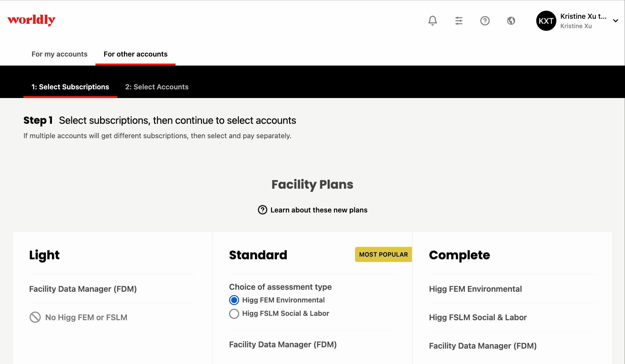Open Learn about these new plans link
Image resolution: width=625 pixels, height=364 pixels.
click(319, 210)
